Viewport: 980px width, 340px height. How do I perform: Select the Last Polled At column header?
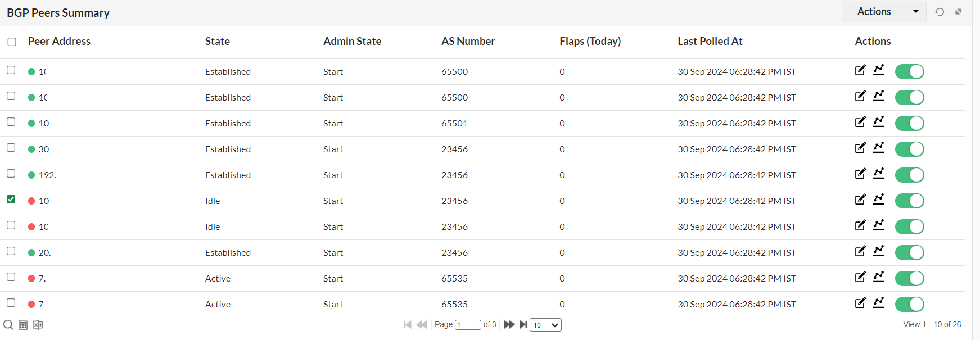[710, 41]
